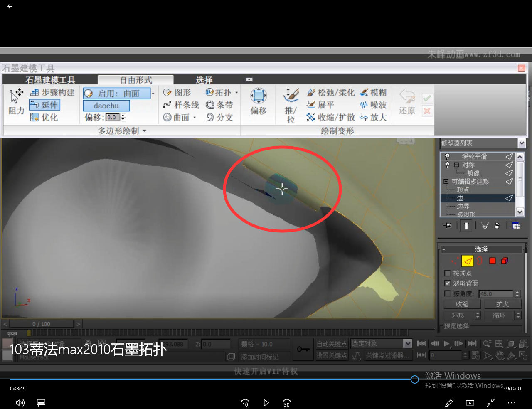
Task: Enable 按角度 by angle checkbox
Action: point(448,293)
